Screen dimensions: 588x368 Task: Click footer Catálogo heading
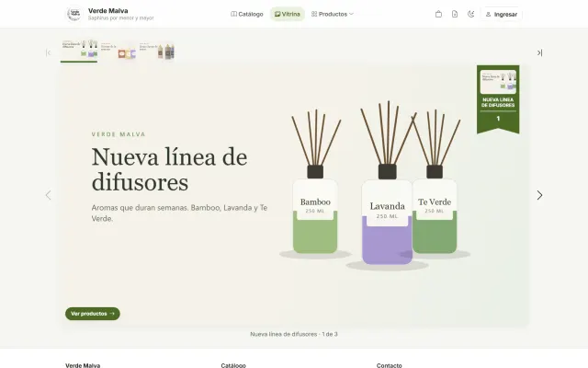click(233, 365)
